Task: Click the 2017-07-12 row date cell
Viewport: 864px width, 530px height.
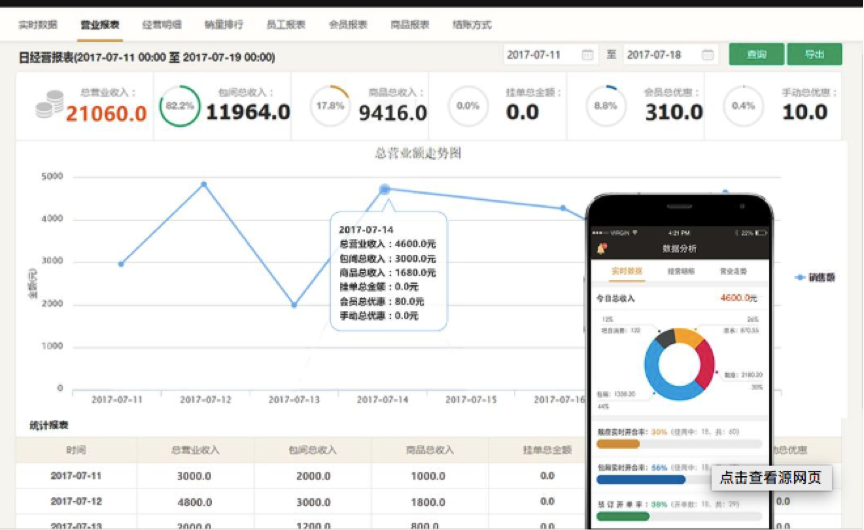Action: click(x=76, y=501)
